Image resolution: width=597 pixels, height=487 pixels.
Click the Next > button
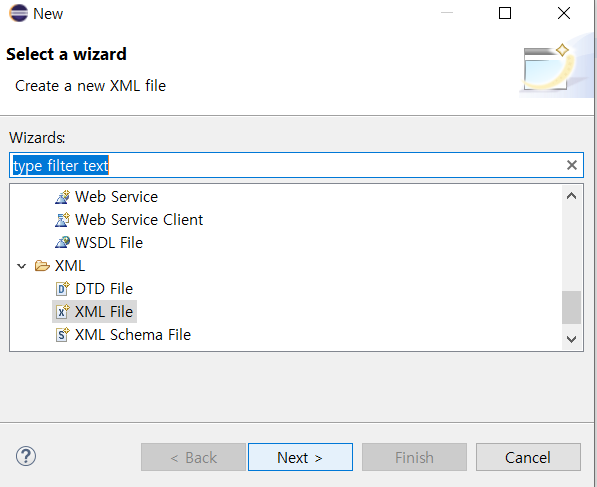coord(300,457)
